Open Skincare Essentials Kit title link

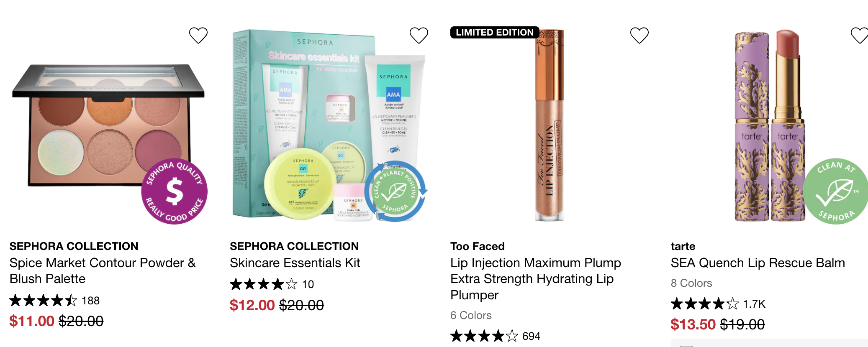[295, 263]
